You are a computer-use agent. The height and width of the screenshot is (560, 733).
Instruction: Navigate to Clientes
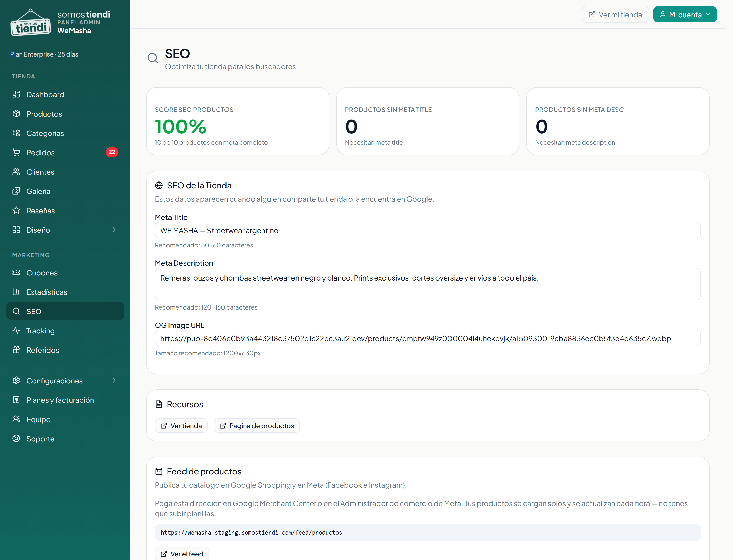pos(65,172)
